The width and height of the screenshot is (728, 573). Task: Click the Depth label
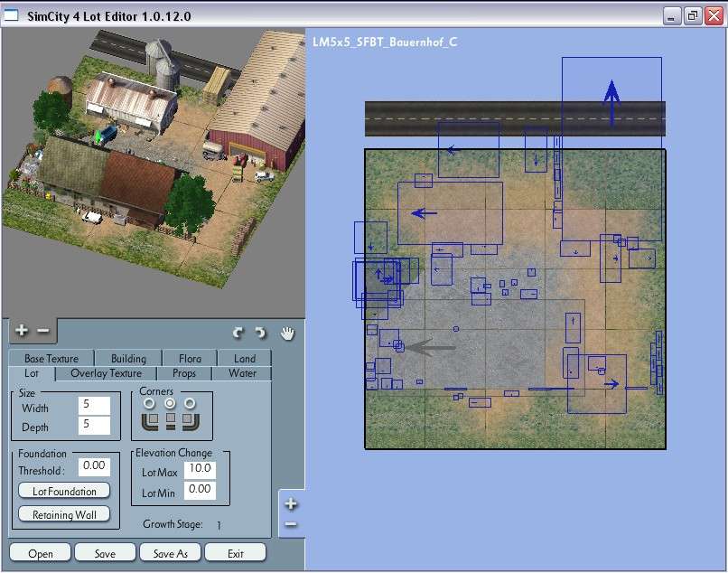35,427
